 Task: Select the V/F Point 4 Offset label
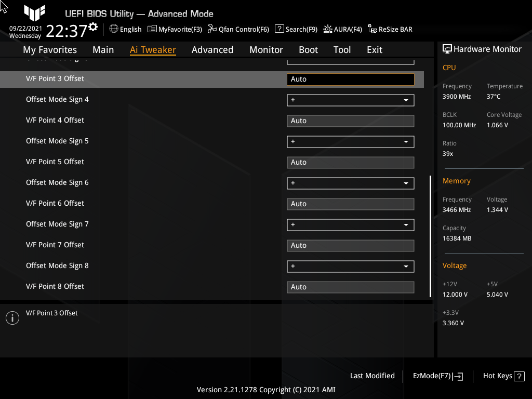point(55,120)
